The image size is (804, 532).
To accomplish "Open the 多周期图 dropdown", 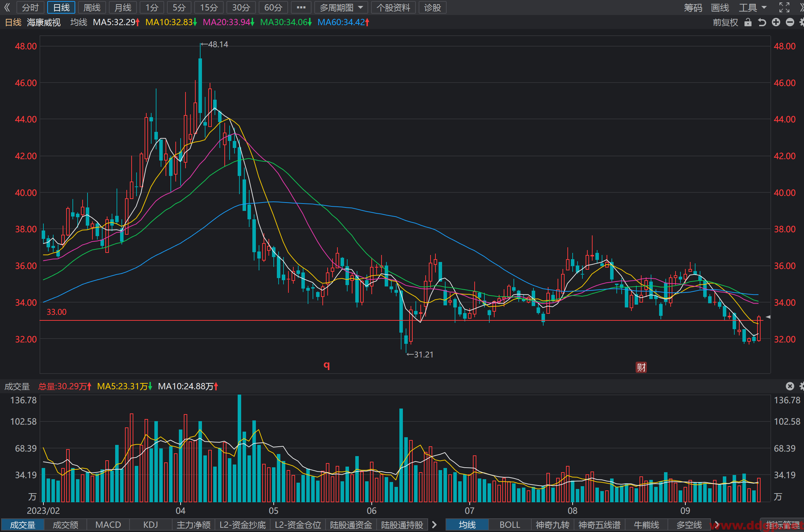I will [x=341, y=7].
